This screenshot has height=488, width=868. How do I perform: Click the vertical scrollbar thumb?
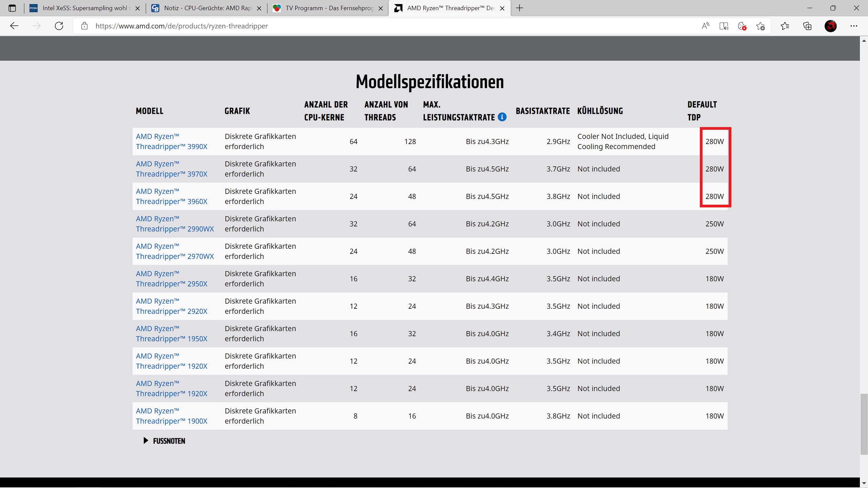pyautogui.click(x=864, y=424)
